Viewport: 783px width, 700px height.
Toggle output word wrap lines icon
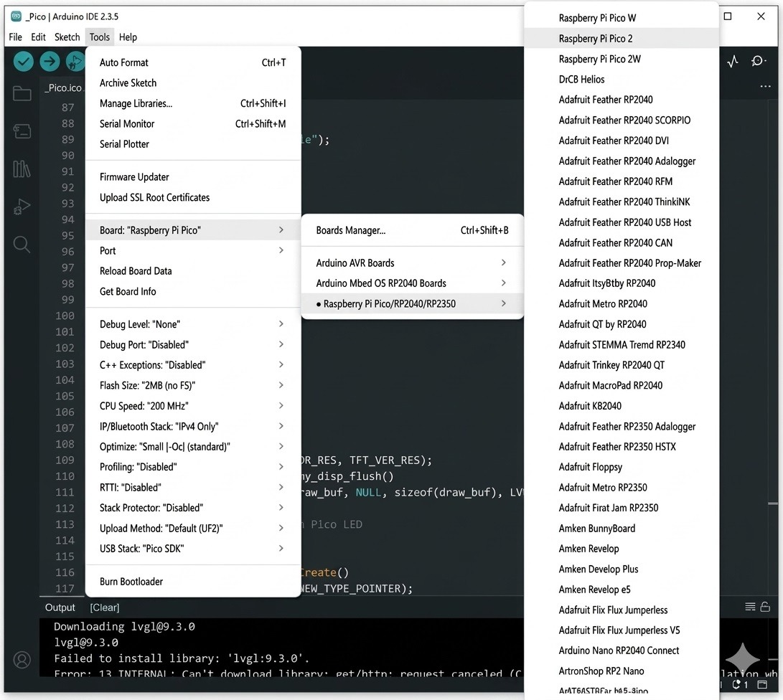pyautogui.click(x=750, y=607)
